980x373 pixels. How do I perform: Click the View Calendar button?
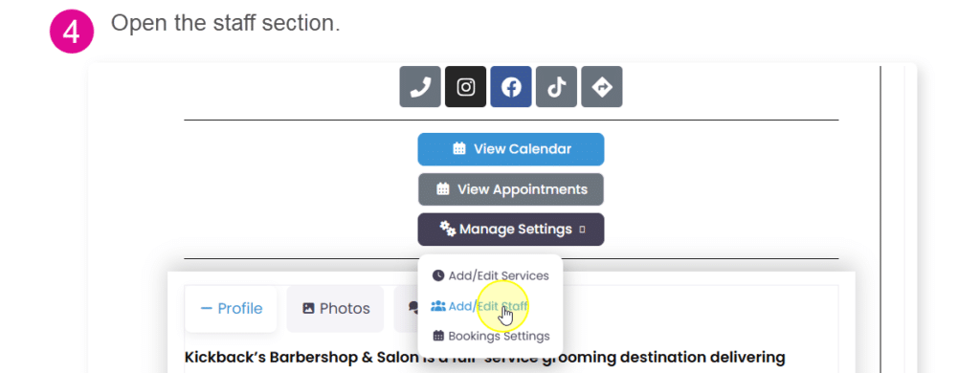point(511,149)
